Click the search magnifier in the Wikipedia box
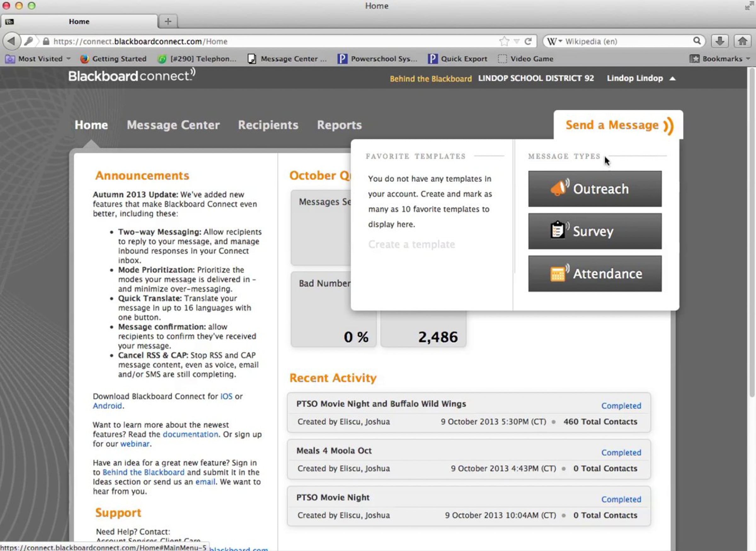 tap(697, 41)
